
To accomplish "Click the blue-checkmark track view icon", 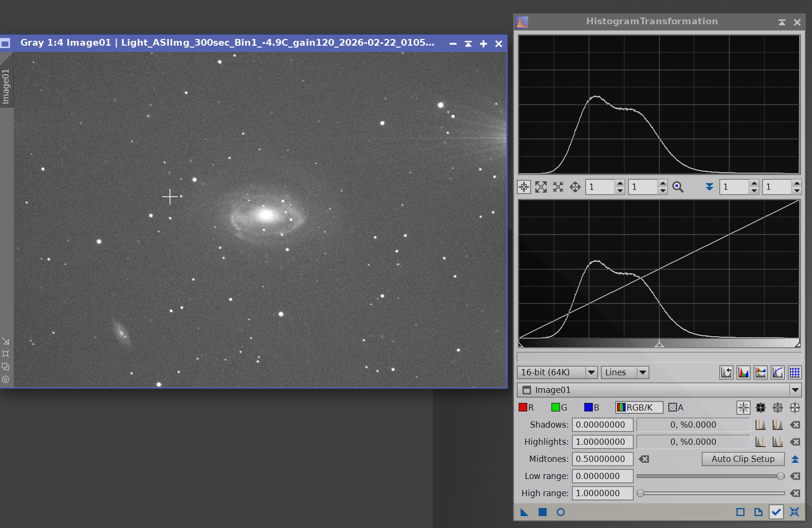I will tap(776, 512).
